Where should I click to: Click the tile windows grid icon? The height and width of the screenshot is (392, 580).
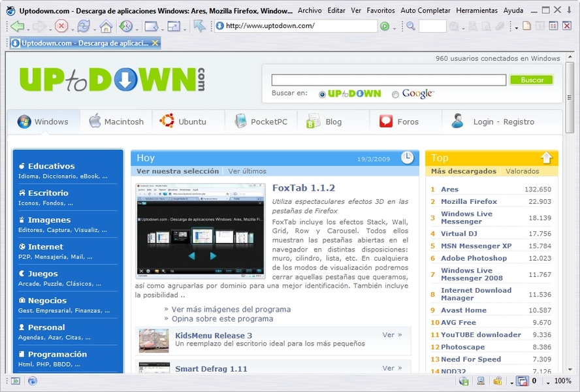pos(553,25)
